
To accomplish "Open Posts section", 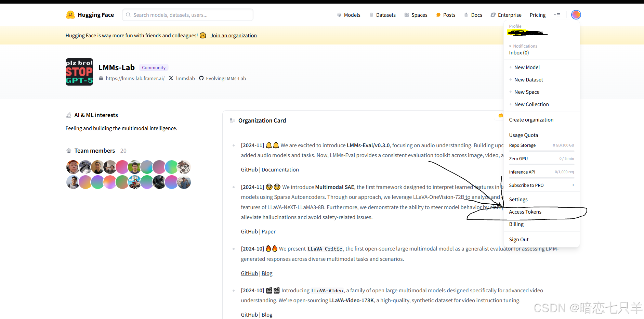I will [446, 15].
